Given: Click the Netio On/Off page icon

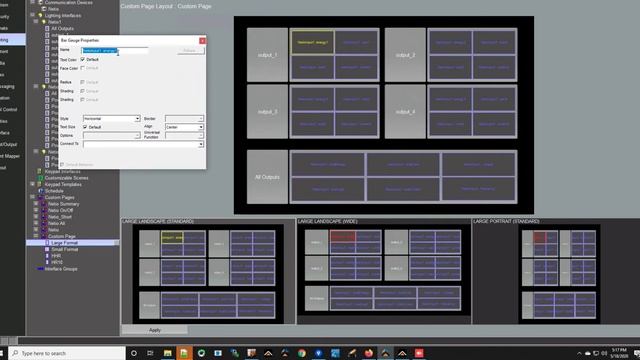Looking at the screenshot, I should [x=44, y=211].
